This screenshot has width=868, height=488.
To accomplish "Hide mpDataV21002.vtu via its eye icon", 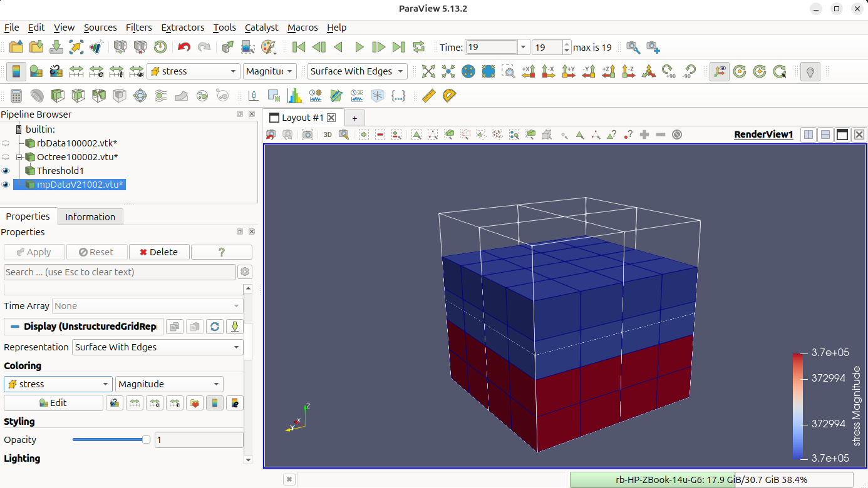I will pyautogui.click(x=6, y=184).
